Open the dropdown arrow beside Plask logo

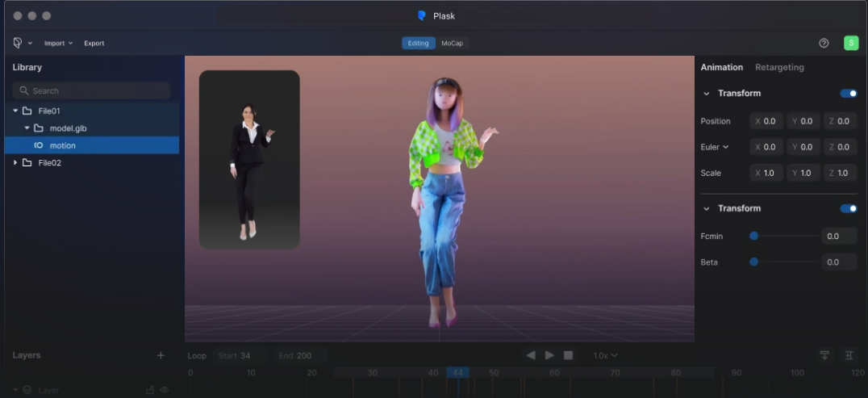30,43
